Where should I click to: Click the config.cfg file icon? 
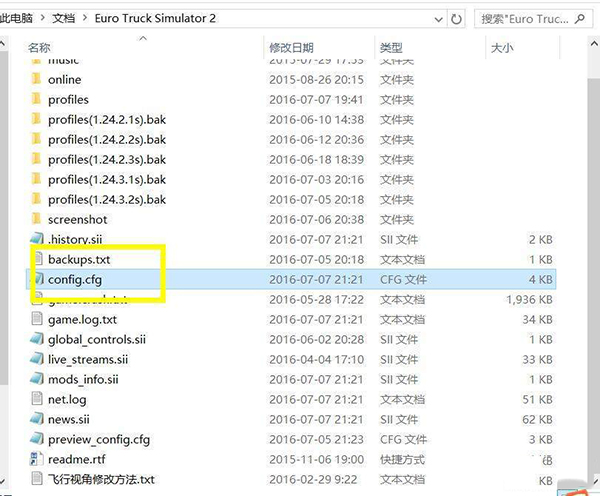38,279
